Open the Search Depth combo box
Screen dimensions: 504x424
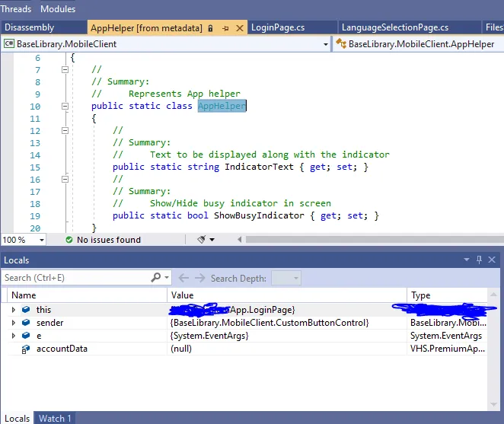[286, 278]
